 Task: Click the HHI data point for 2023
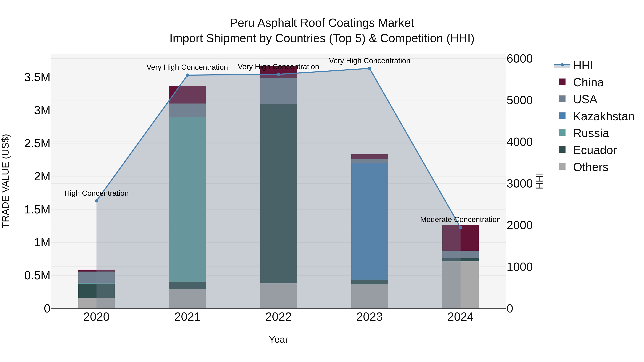(x=370, y=68)
